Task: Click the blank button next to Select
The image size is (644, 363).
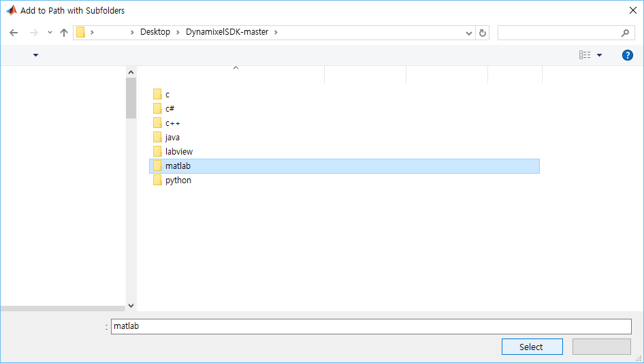Action: coord(602,347)
